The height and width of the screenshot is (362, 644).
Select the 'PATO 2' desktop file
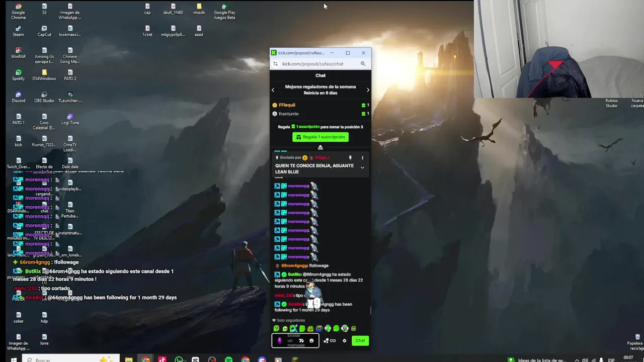70,75
